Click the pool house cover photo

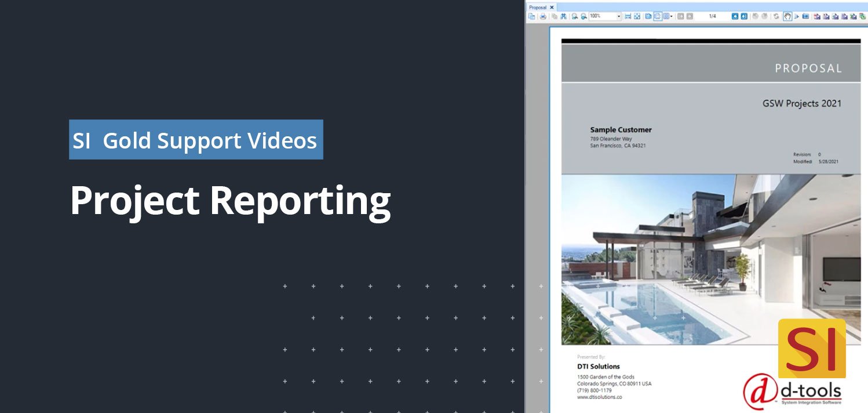710,259
